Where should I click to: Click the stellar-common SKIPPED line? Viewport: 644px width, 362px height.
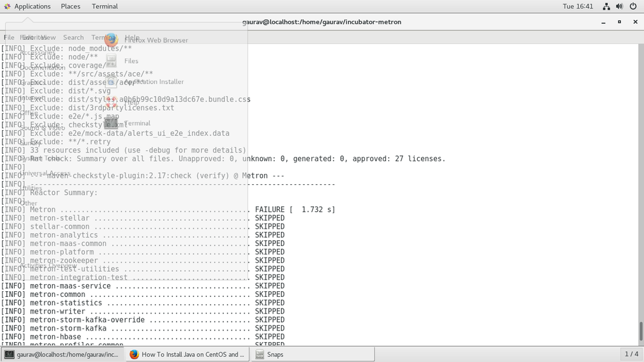[143, 227]
